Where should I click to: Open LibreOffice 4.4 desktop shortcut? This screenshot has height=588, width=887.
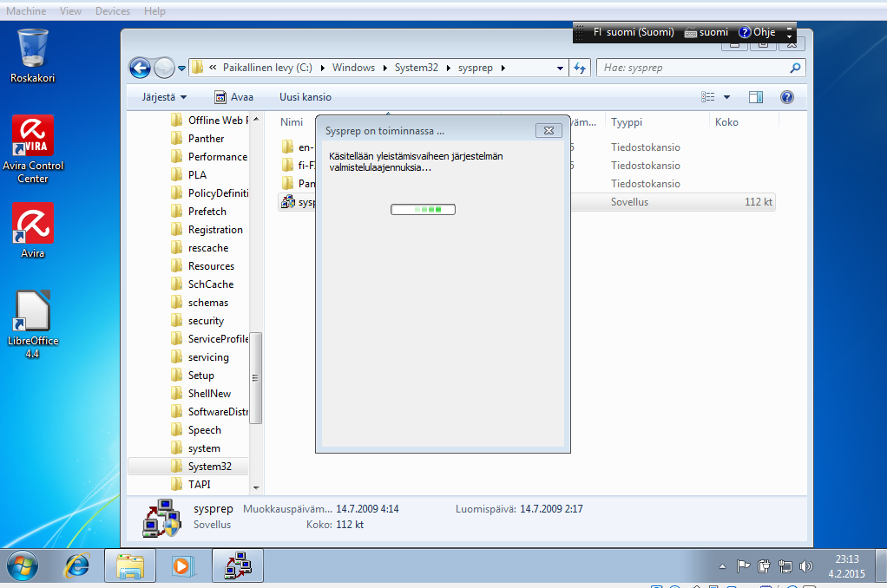(33, 314)
